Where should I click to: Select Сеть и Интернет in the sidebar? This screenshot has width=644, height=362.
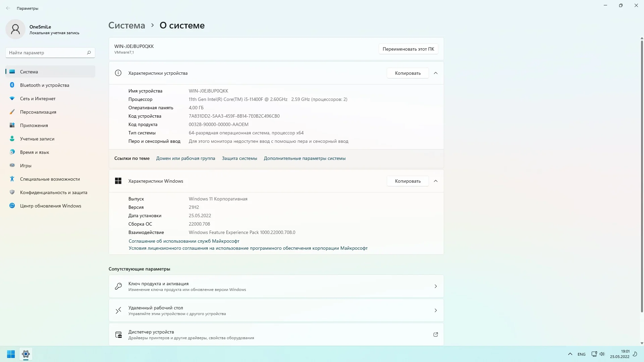[38, 99]
